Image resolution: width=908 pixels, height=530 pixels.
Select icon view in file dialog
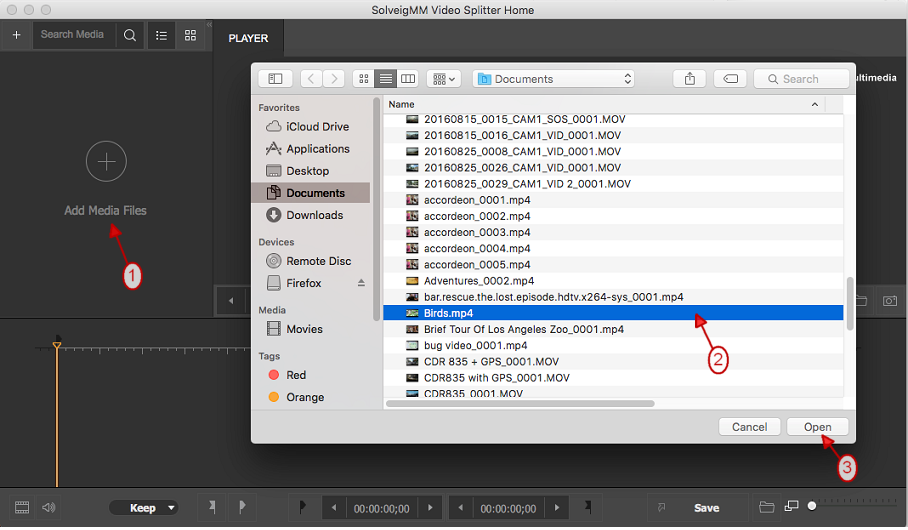coord(364,79)
